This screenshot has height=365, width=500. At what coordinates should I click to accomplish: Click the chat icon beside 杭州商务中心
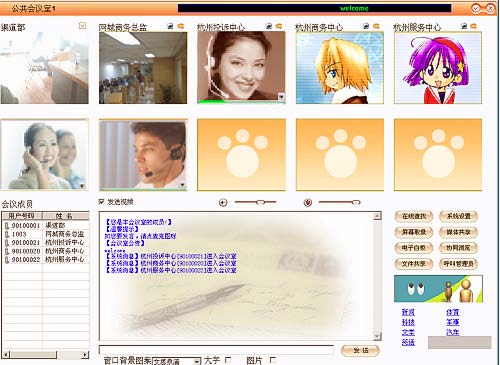coord(376,26)
